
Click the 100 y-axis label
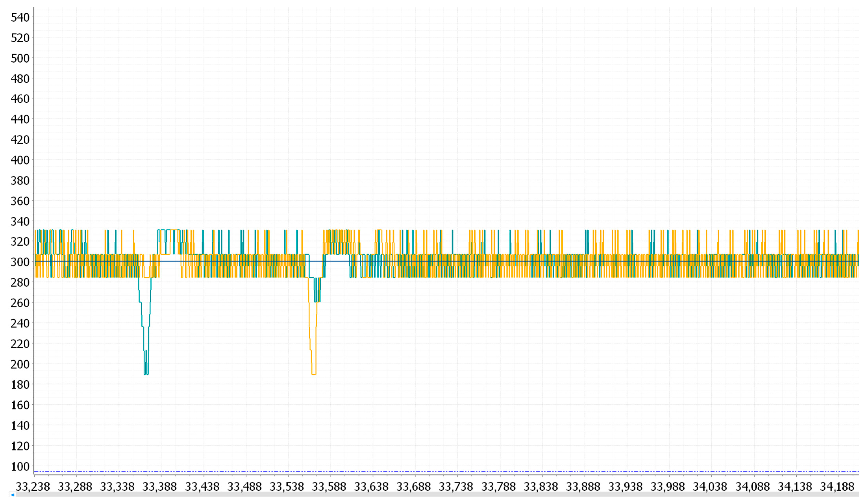(20, 466)
